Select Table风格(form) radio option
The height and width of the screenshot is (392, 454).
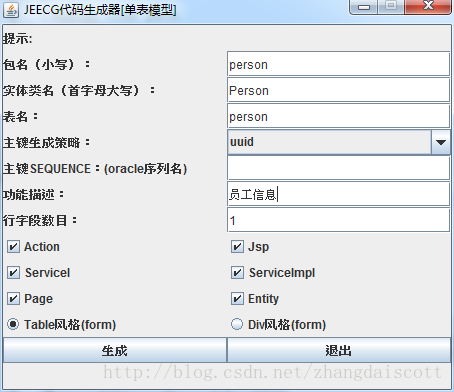click(13, 324)
